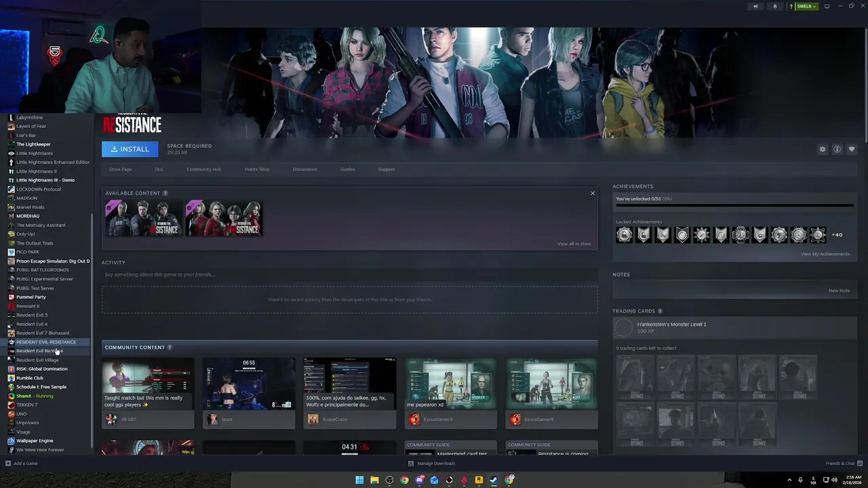Select The Outlast Trials in library

tap(35, 243)
